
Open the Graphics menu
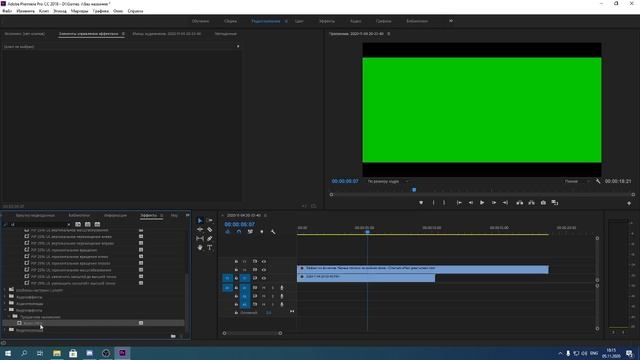pyautogui.click(x=100, y=11)
